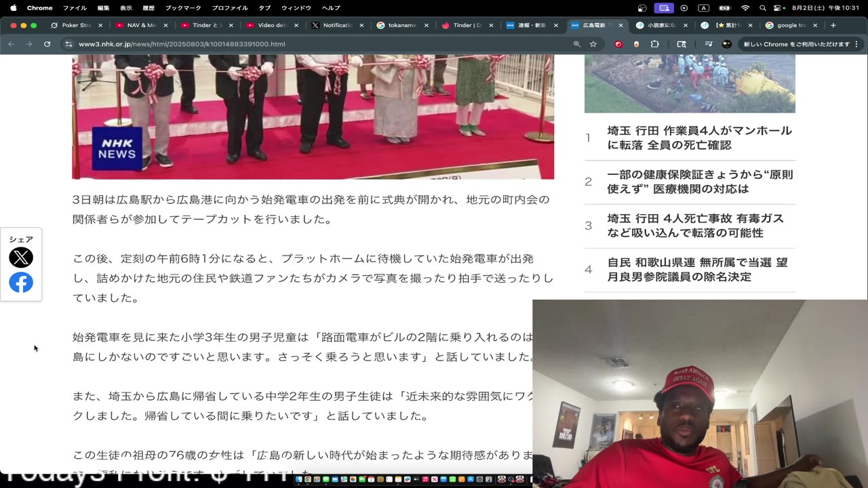Open the rescue scene thumbnail in the sidebar
This screenshot has width=868, height=488.
690,84
